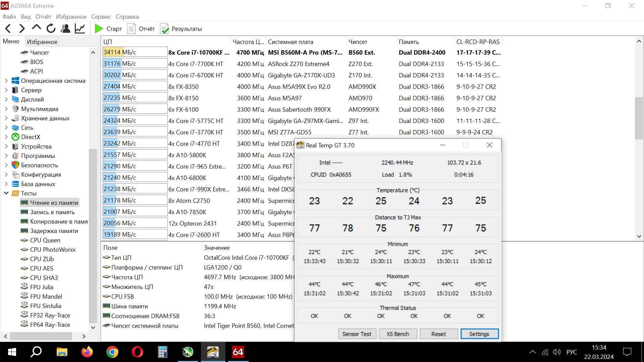The image size is (644, 362).
Task: Expand the Операционная система tree node
Action: [6, 81]
